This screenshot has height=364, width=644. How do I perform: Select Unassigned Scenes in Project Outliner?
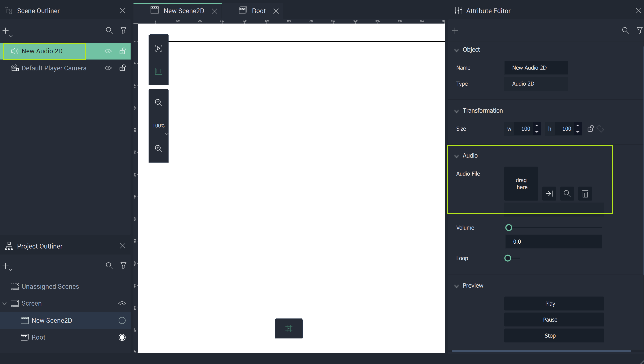pyautogui.click(x=50, y=286)
